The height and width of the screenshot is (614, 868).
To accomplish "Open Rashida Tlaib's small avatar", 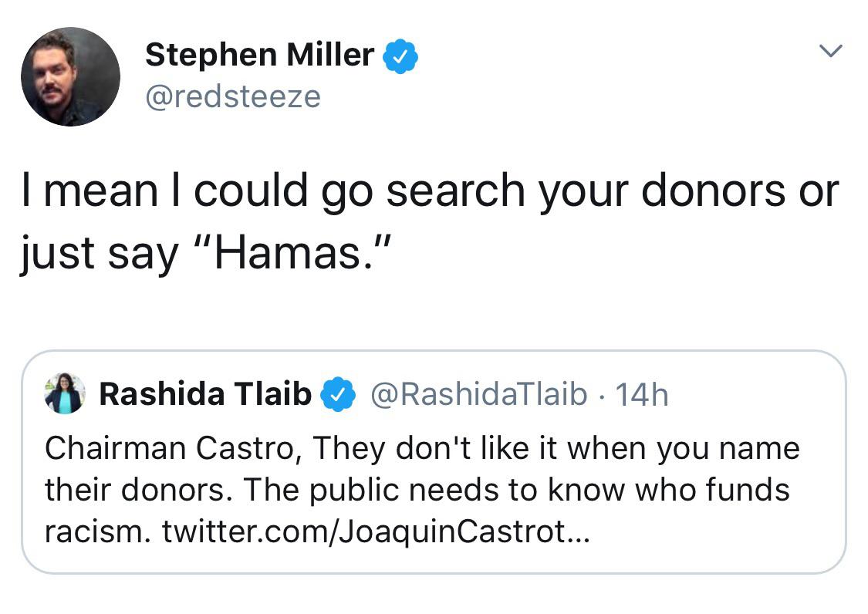I will (x=65, y=393).
